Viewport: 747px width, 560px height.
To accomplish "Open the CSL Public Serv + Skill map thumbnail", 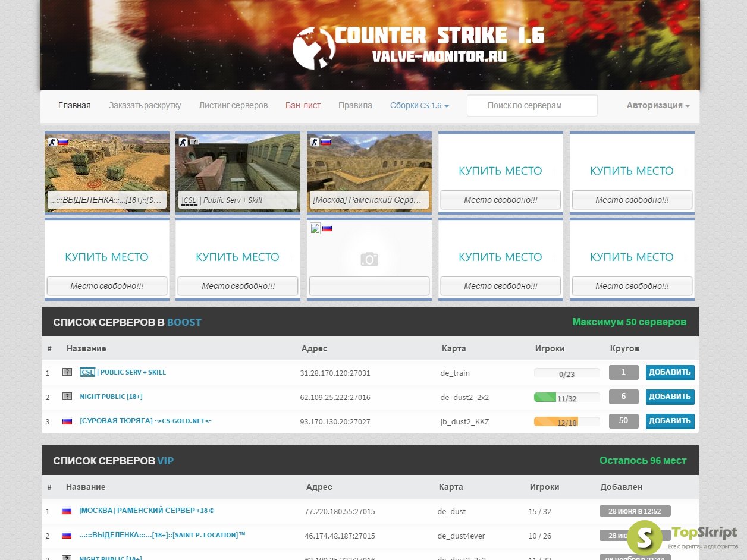I will point(238,172).
